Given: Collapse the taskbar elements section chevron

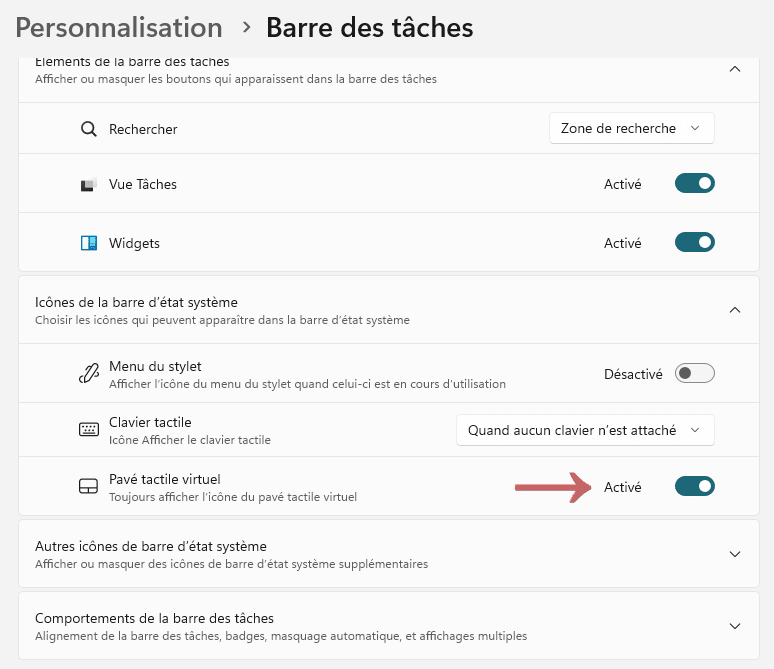Looking at the screenshot, I should (x=735, y=69).
